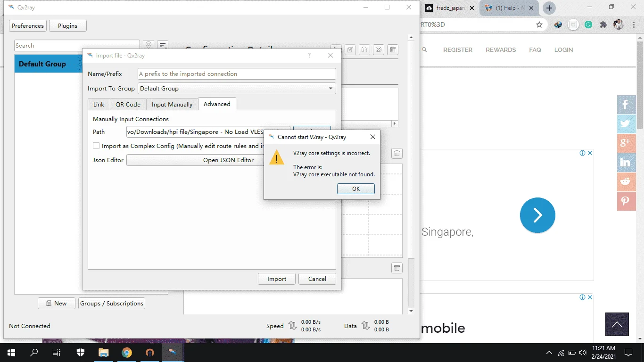Click the Import button in Import file dialog

pos(277,279)
